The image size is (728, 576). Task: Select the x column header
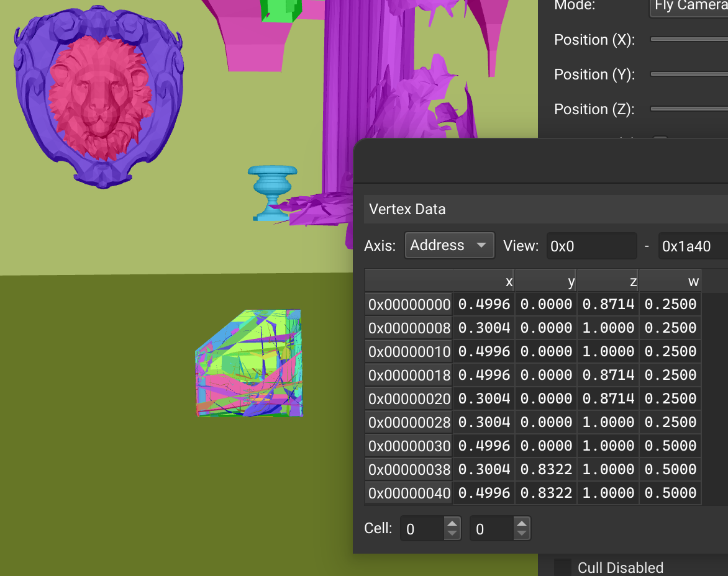(483, 281)
